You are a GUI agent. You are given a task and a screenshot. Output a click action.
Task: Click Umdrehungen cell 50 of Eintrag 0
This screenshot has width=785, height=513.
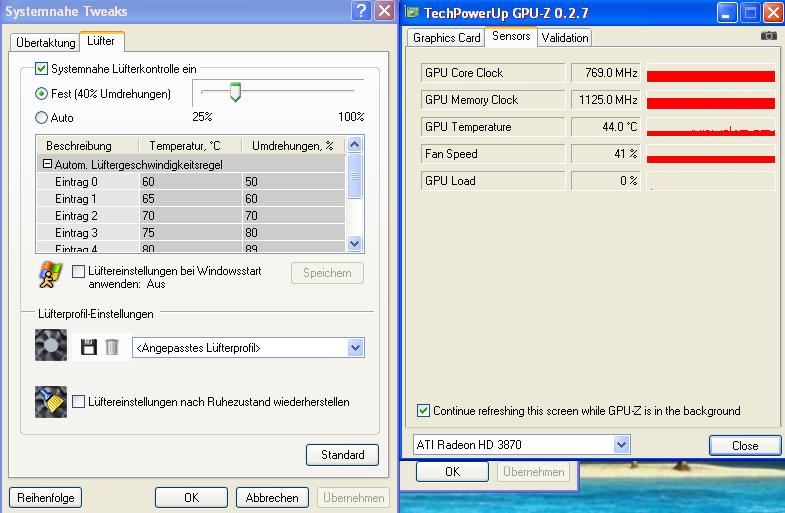[294, 181]
